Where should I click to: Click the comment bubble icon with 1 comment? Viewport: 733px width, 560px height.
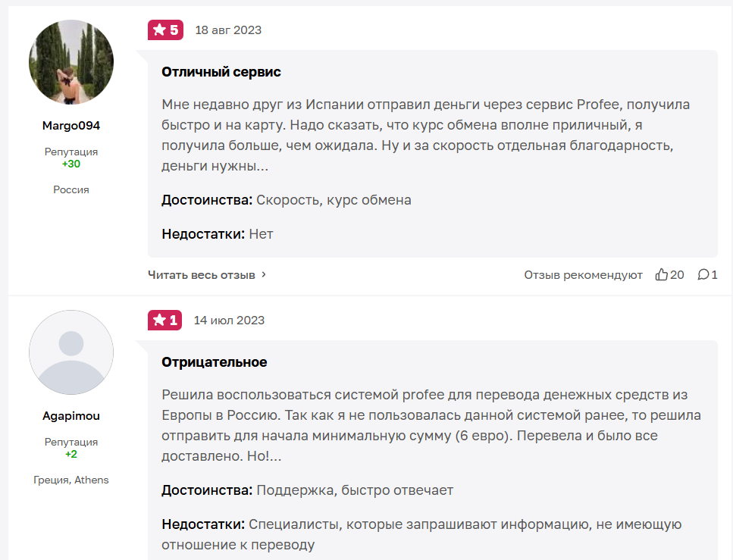[703, 274]
